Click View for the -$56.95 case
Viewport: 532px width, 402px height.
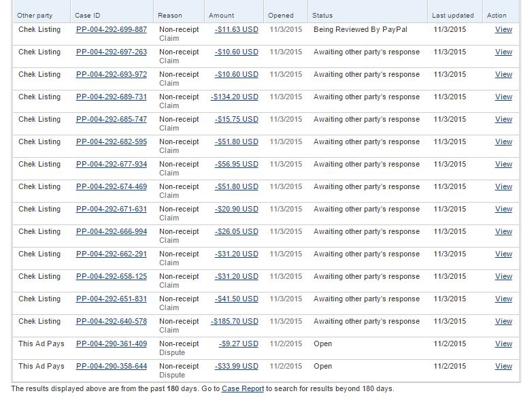[503, 164]
